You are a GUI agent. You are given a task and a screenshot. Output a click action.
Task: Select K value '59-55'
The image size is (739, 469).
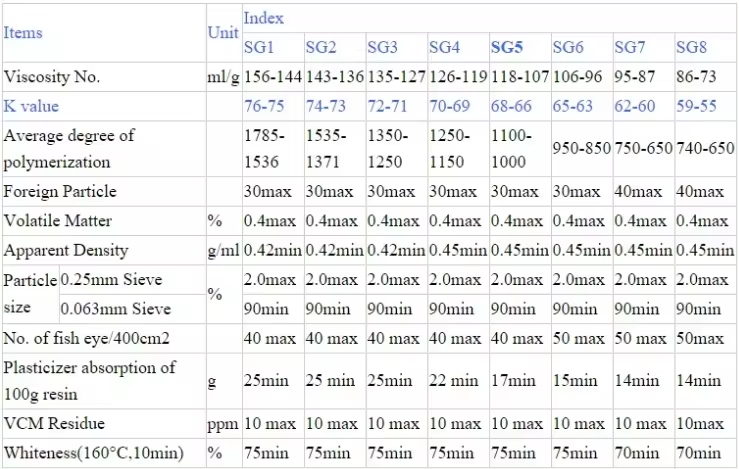696,106
